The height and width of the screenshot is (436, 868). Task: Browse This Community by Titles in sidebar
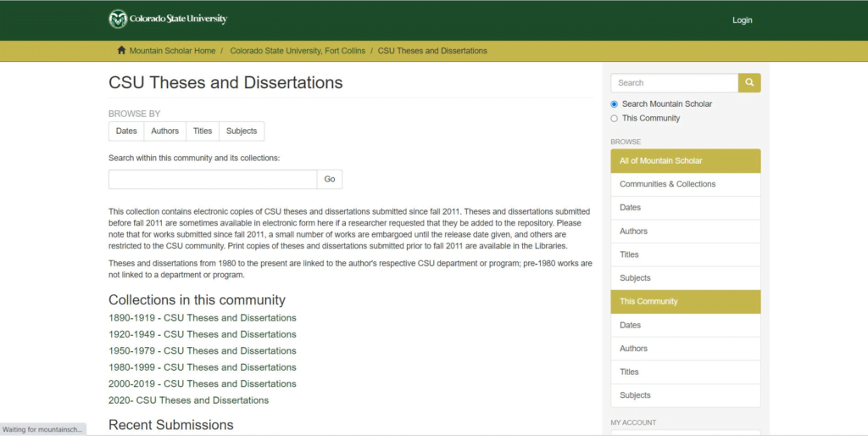click(x=685, y=372)
